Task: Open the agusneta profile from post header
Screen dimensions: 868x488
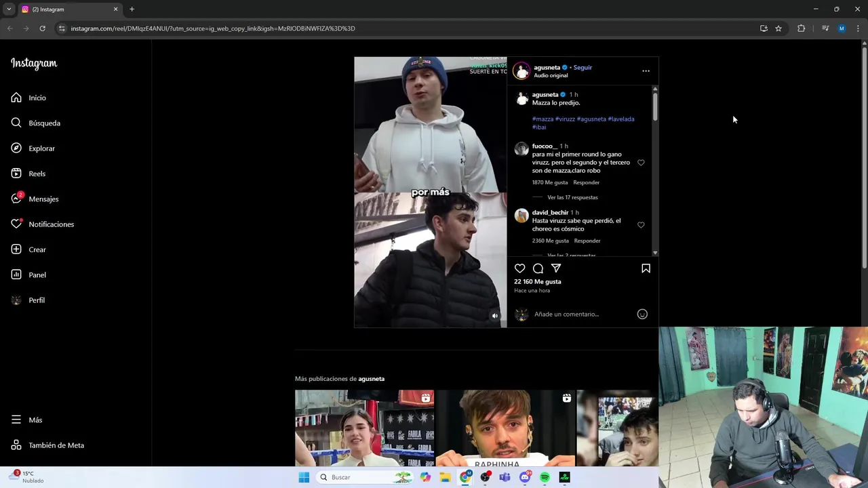Action: [x=547, y=67]
